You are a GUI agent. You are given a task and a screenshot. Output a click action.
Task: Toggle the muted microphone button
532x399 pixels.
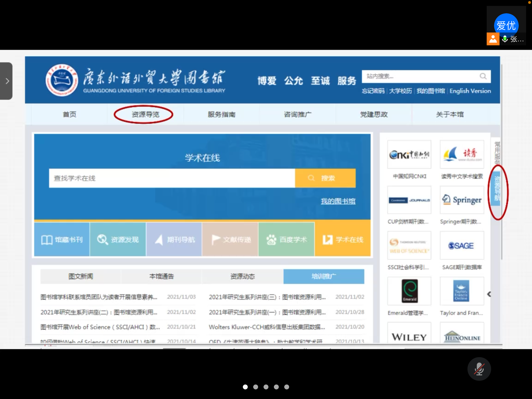tap(479, 369)
